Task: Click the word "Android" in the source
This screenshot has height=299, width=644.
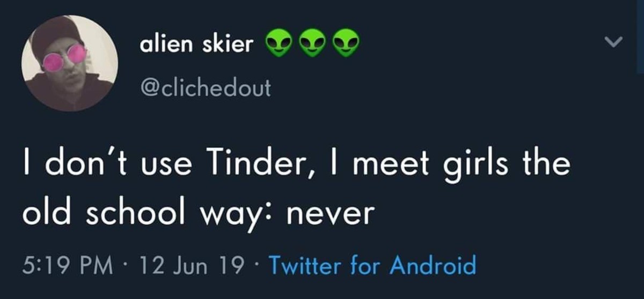Action: point(432,265)
